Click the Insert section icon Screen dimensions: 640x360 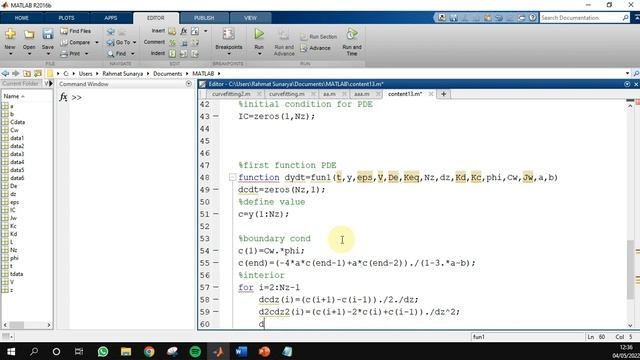[172, 31]
